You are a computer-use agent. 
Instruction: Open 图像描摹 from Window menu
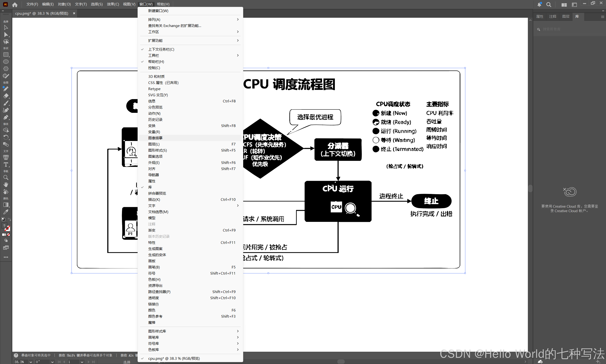coord(155,138)
